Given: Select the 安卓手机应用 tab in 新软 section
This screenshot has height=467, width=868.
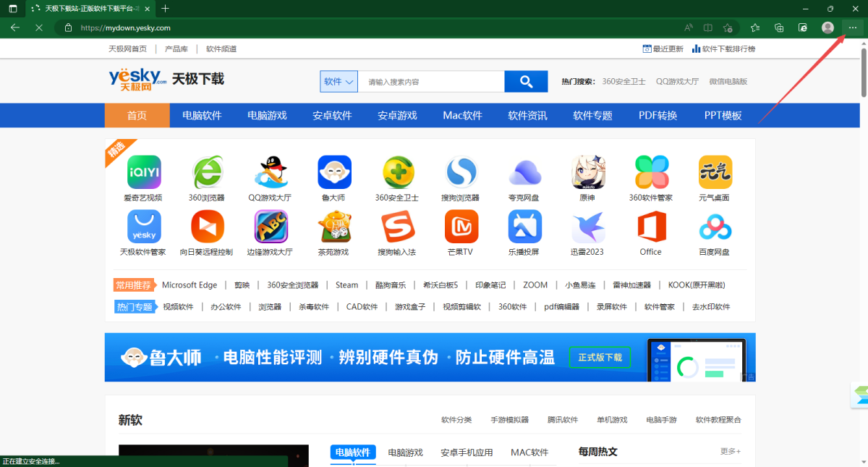Looking at the screenshot, I should click(467, 451).
